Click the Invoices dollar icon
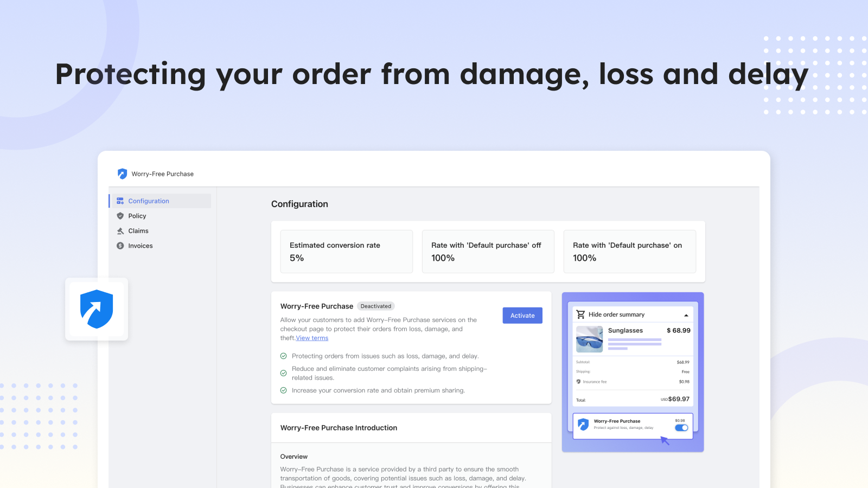The width and height of the screenshot is (868, 488). 120,246
